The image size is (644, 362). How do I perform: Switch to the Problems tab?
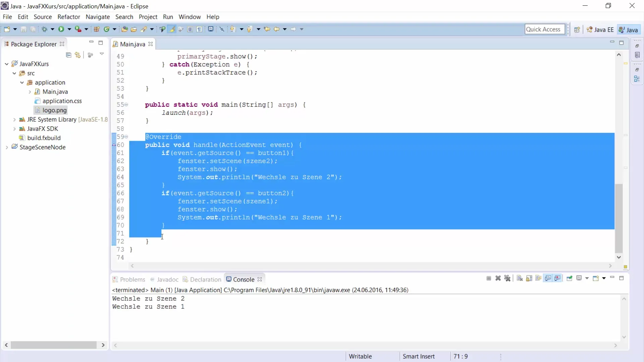129,279
